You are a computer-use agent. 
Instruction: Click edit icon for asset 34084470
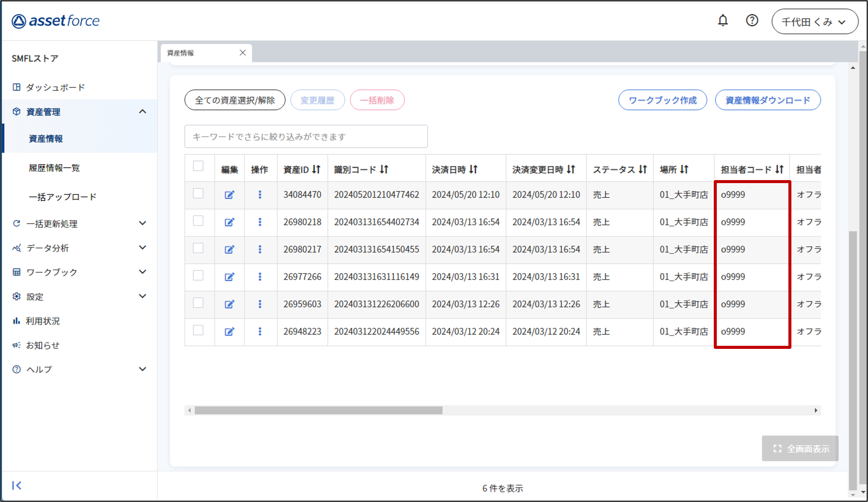(x=229, y=195)
